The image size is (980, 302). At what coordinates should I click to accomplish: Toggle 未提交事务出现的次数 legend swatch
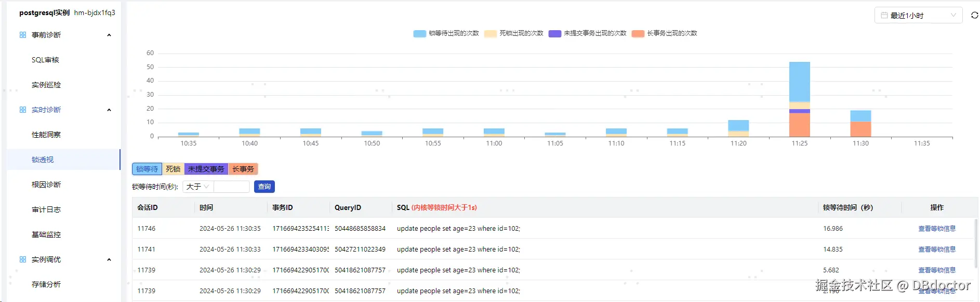pyautogui.click(x=555, y=33)
